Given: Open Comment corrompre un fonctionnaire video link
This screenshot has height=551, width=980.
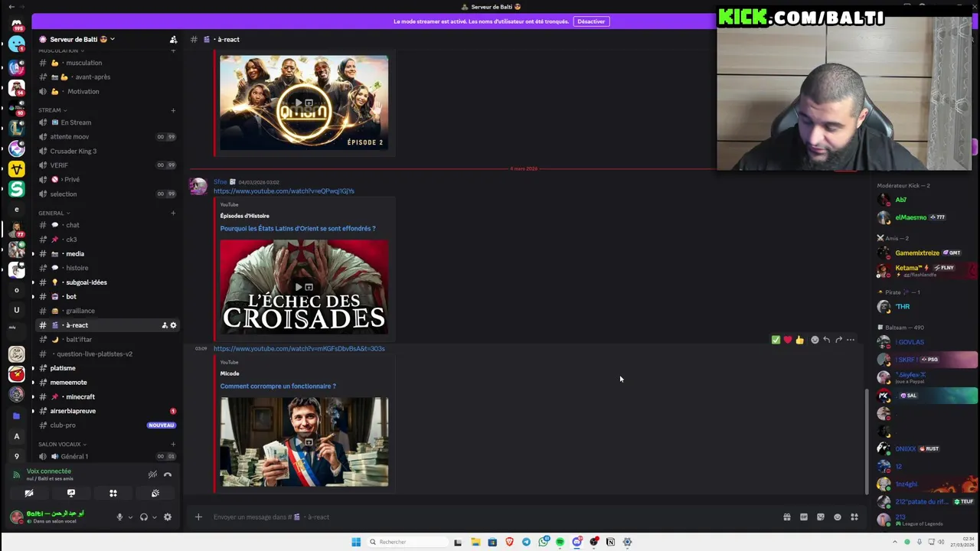Looking at the screenshot, I should pos(278,386).
